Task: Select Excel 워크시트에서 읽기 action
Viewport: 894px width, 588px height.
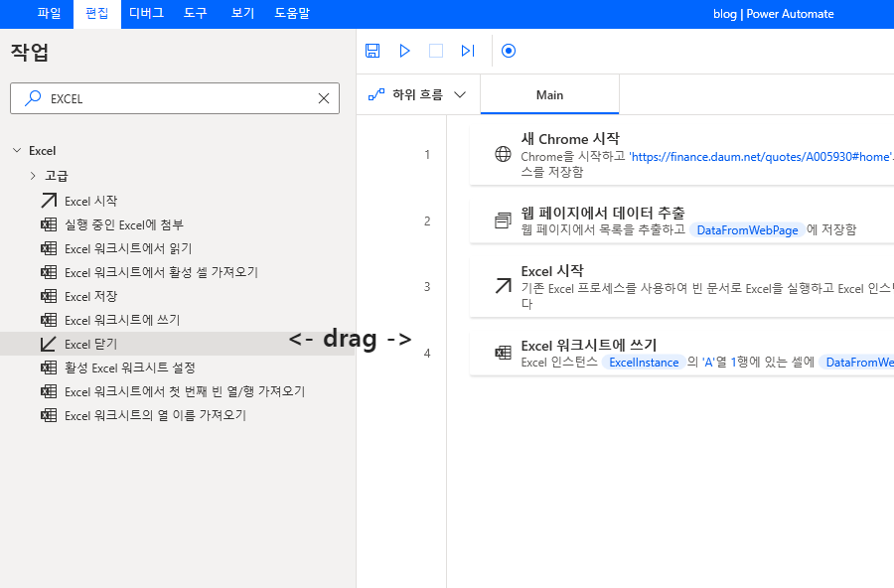Action: click(128, 248)
